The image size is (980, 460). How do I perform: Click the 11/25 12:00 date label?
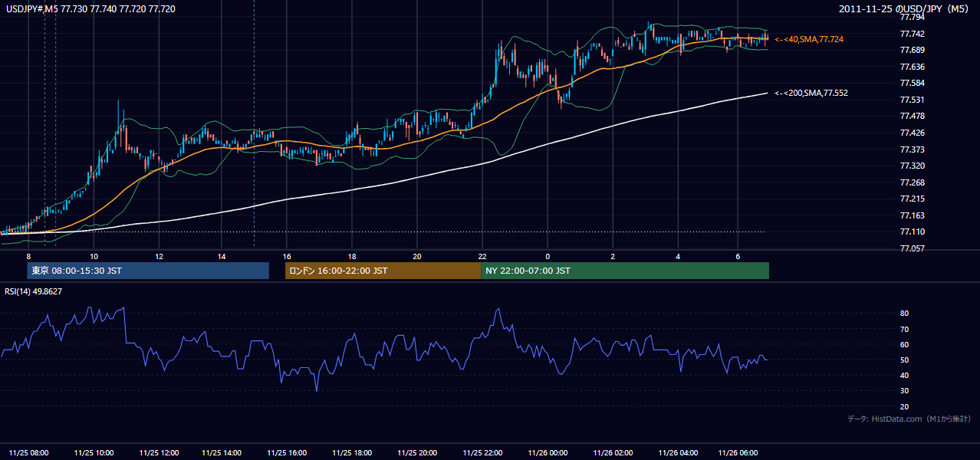[x=159, y=453]
